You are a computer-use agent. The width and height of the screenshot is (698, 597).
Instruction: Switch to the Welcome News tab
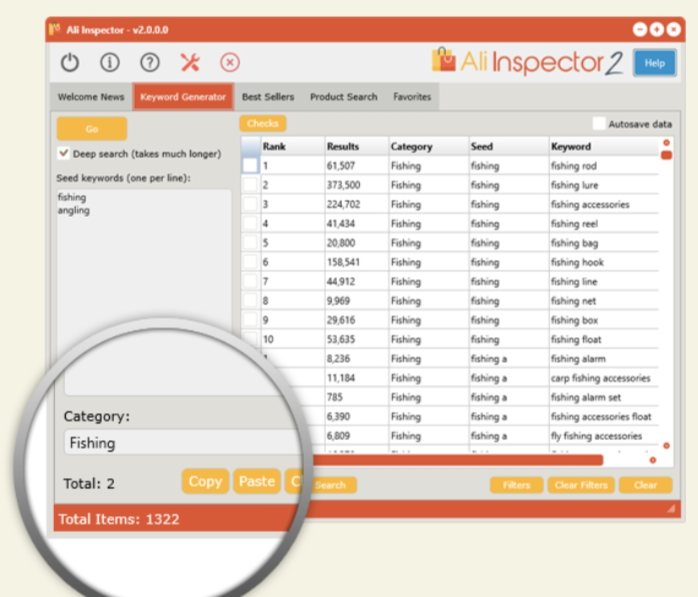(x=91, y=97)
